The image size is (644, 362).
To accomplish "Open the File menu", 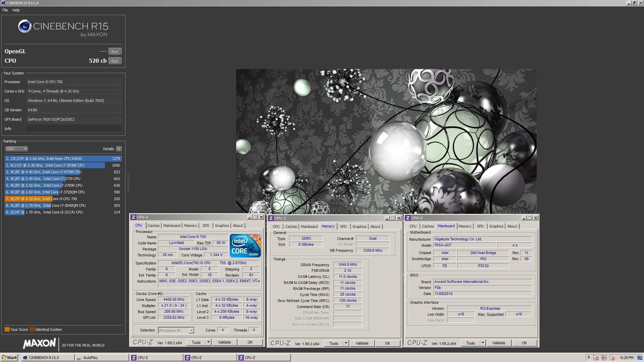I will coord(5,10).
